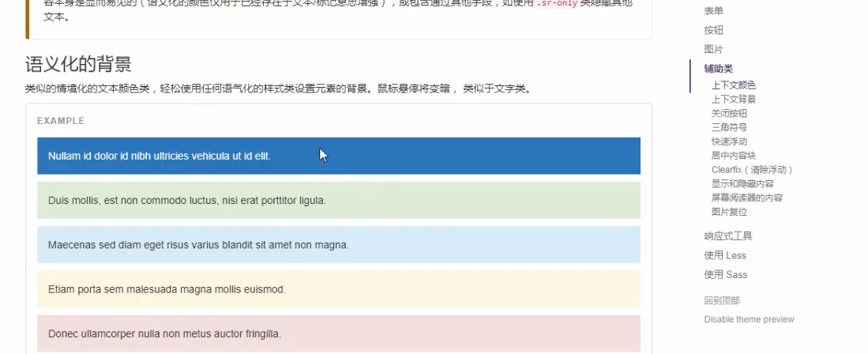Open the 三角符号 sidebar entry
The width and height of the screenshot is (868, 354).
coord(729,127)
